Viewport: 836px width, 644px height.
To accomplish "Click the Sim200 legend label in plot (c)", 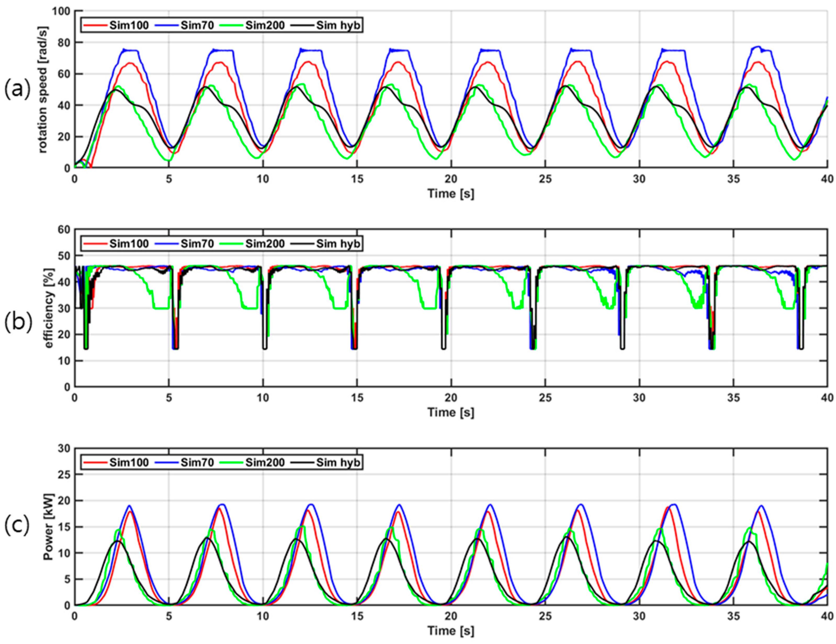I will tap(265, 462).
